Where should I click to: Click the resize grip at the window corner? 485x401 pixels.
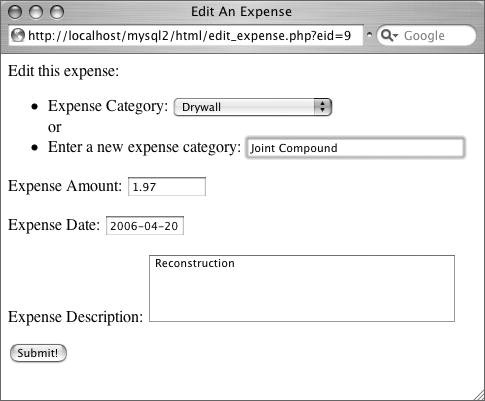point(478,395)
